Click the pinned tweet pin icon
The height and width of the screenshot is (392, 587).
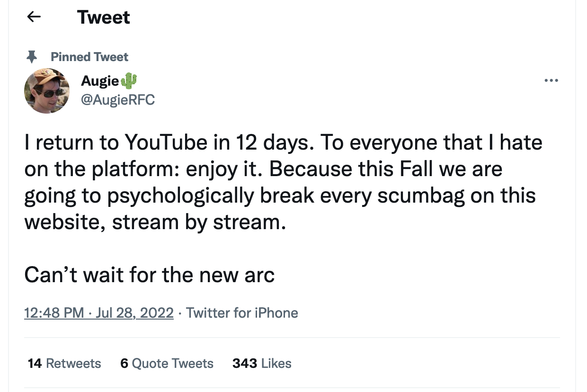(x=32, y=57)
